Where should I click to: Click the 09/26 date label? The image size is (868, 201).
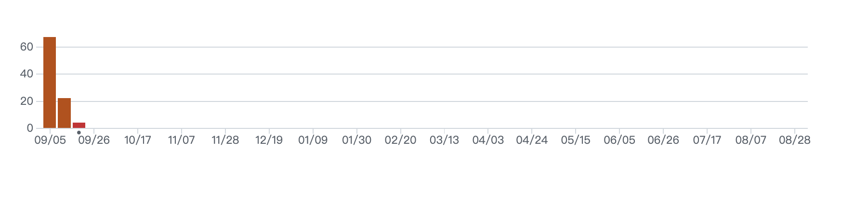coord(94,140)
